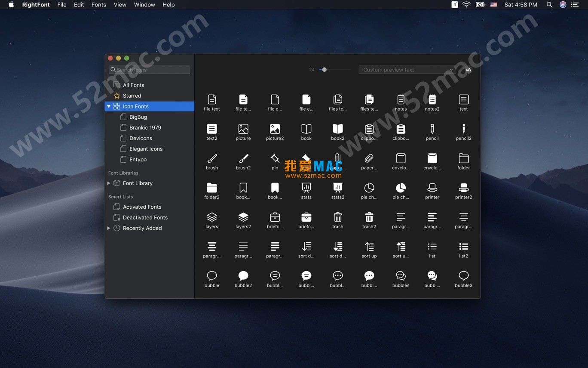Click the font size slider knob
This screenshot has height=368, width=588.
coord(324,70)
